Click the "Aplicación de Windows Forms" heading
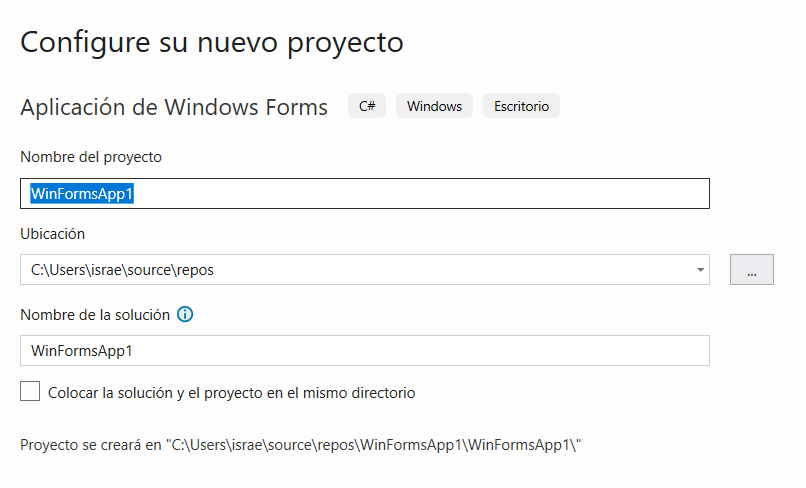806x488 pixels. [x=174, y=107]
